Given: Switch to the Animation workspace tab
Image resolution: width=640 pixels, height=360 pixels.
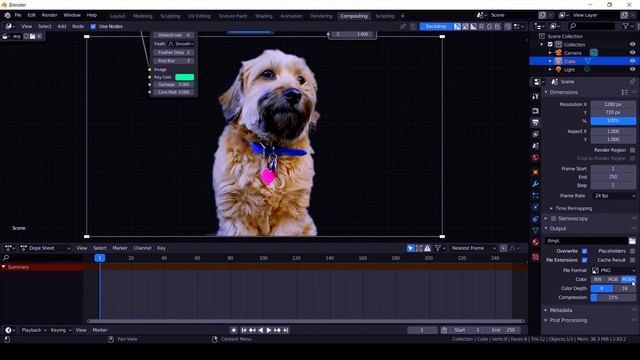Looking at the screenshot, I should [x=291, y=16].
